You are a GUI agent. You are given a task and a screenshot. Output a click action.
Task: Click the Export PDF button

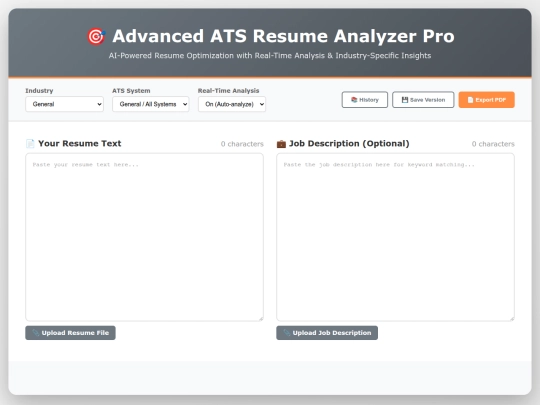pos(487,100)
